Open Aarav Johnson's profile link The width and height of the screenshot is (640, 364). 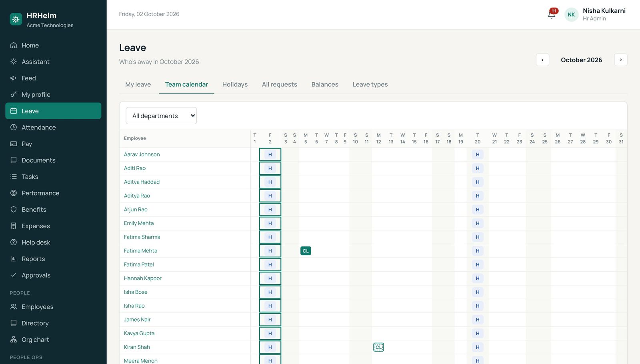pyautogui.click(x=142, y=154)
